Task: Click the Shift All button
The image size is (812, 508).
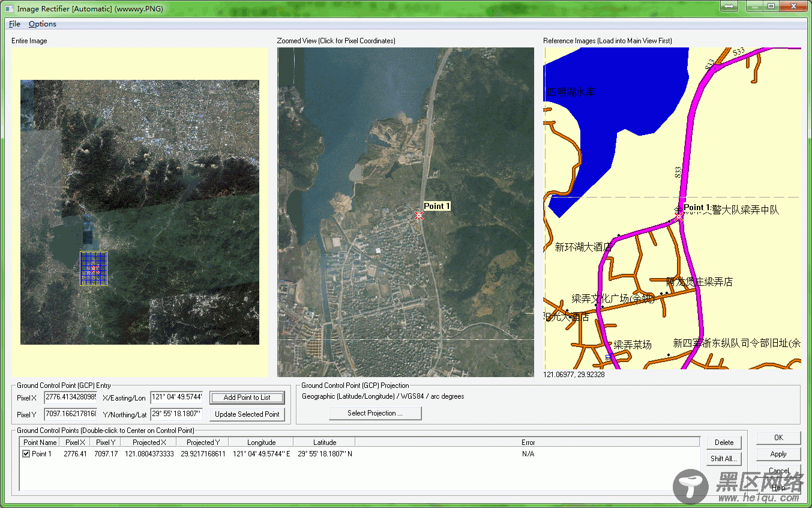Action: (724, 459)
